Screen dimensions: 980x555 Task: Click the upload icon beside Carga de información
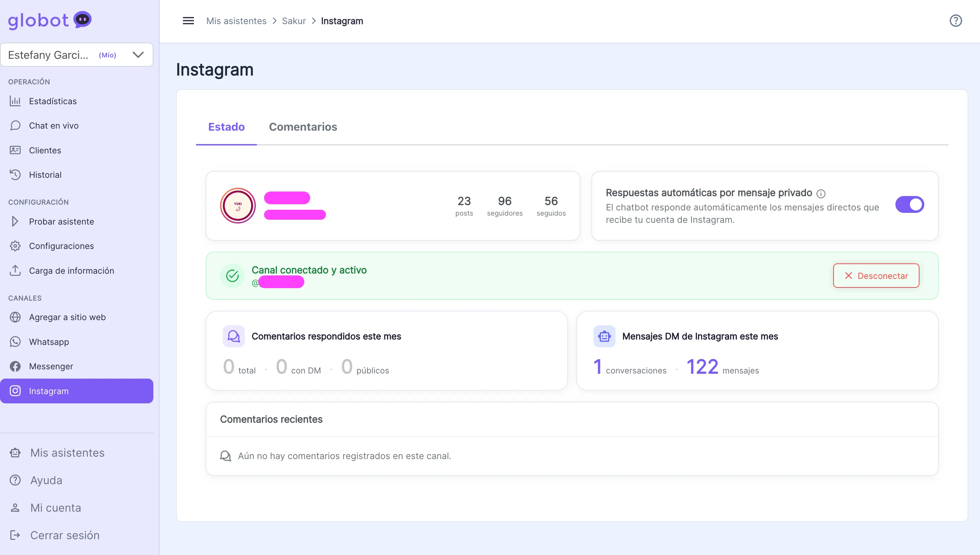pyautogui.click(x=15, y=270)
